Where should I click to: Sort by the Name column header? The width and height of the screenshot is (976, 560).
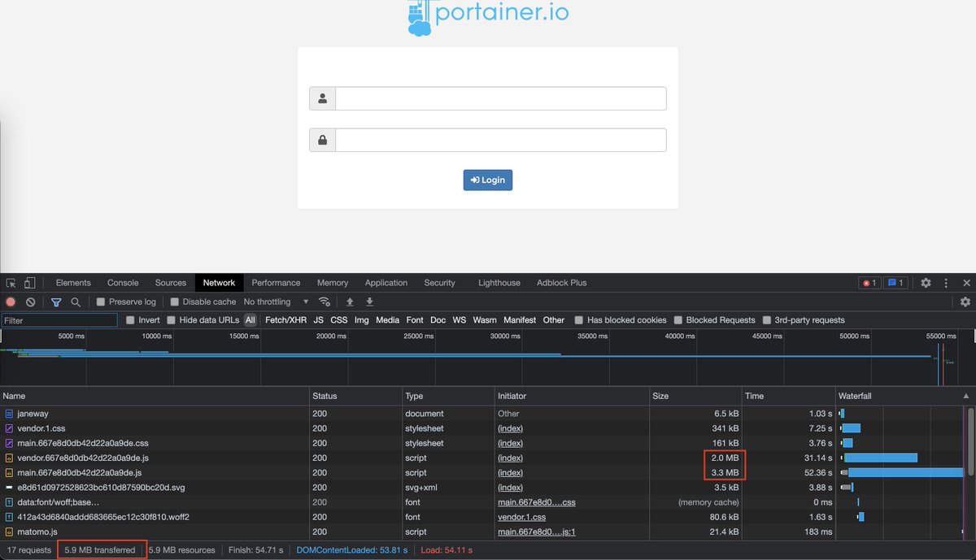click(155, 396)
